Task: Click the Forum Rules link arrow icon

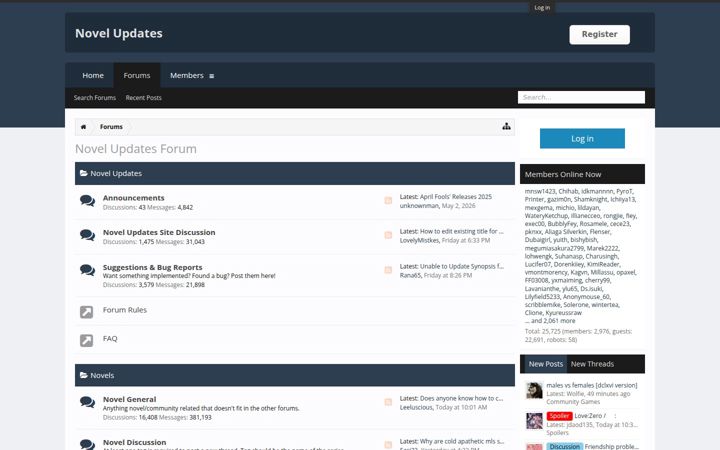Action: pyautogui.click(x=86, y=312)
